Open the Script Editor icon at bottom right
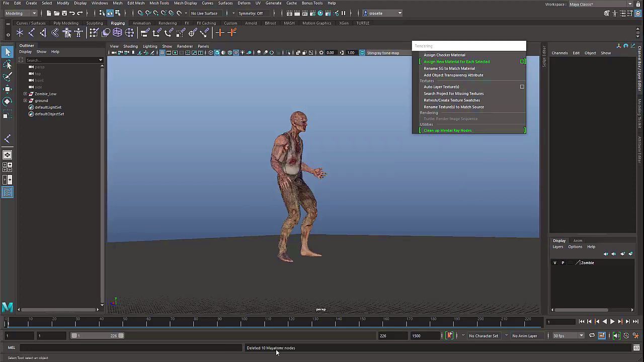 tap(636, 348)
